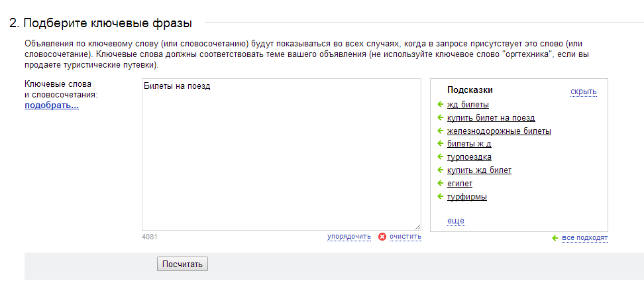
Task: Expand more suggestions via "еще"
Action: tap(455, 221)
